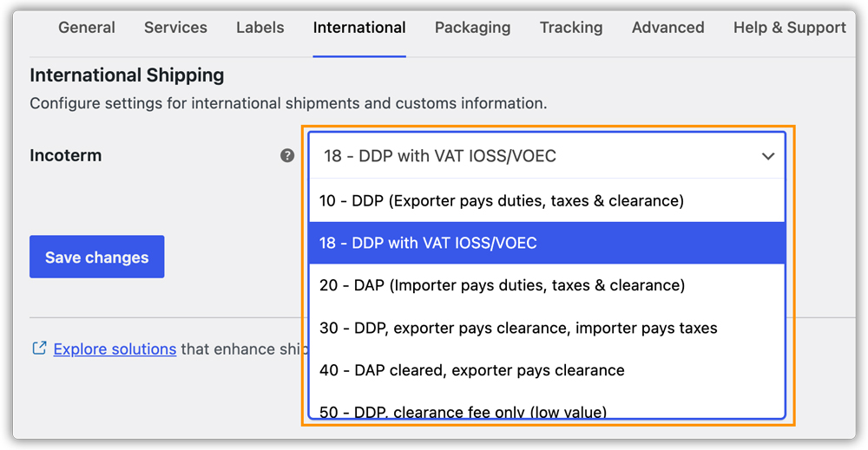Viewport: 868px width, 450px height.
Task: Pick 50 - DDP, clearance fee only option
Action: [x=547, y=409]
